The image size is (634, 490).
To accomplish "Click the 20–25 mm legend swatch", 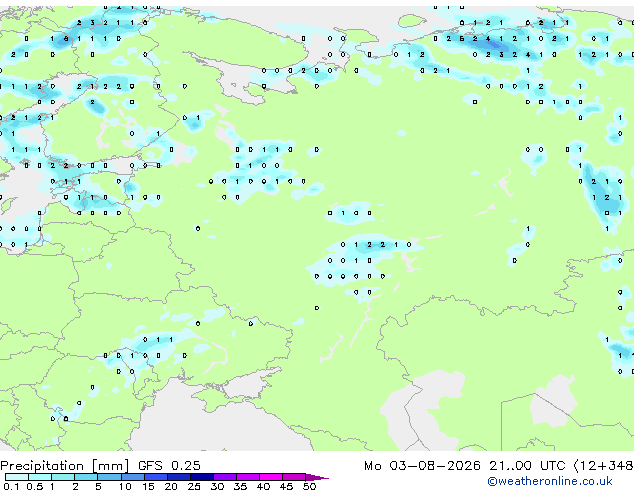I will (x=179, y=477).
